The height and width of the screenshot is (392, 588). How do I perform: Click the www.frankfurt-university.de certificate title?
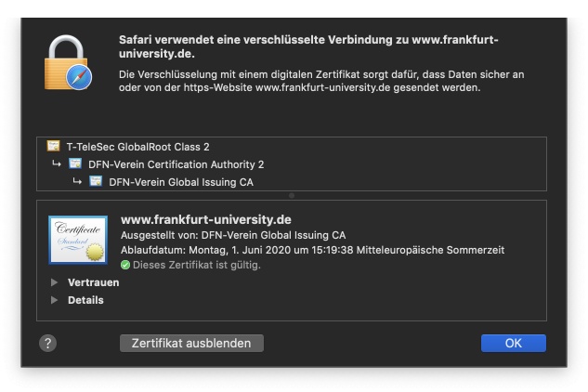pos(206,219)
